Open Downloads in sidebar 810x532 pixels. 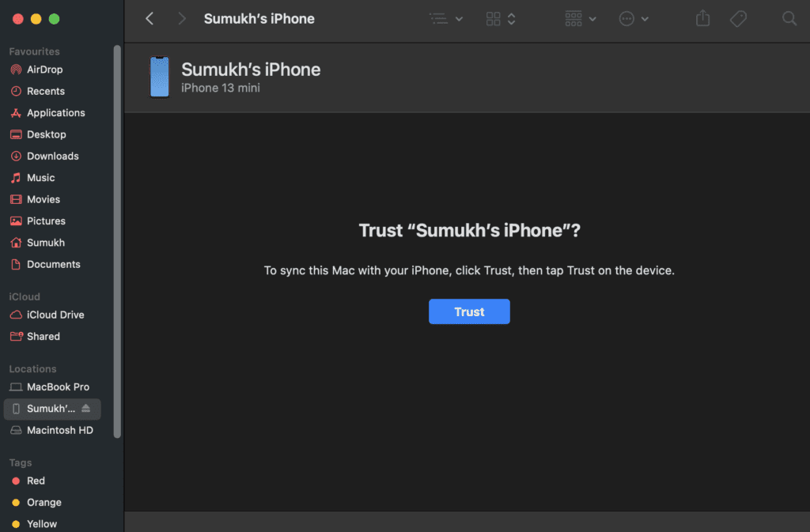pos(51,157)
